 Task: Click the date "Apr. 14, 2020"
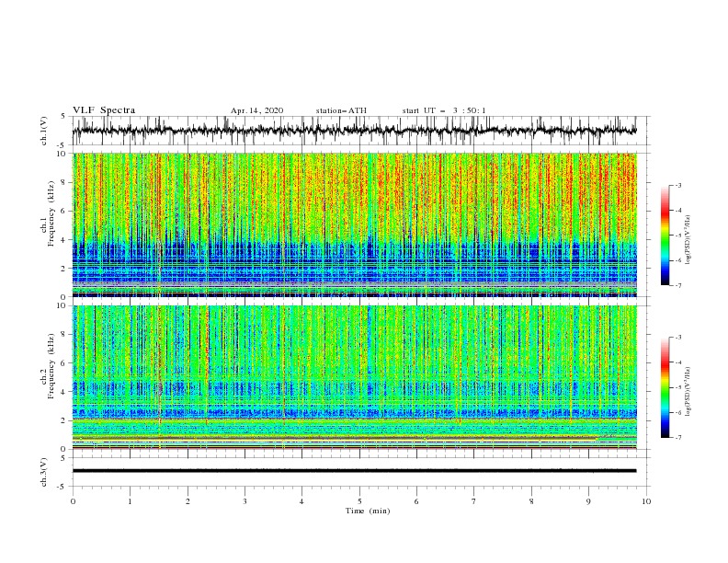[x=256, y=110]
